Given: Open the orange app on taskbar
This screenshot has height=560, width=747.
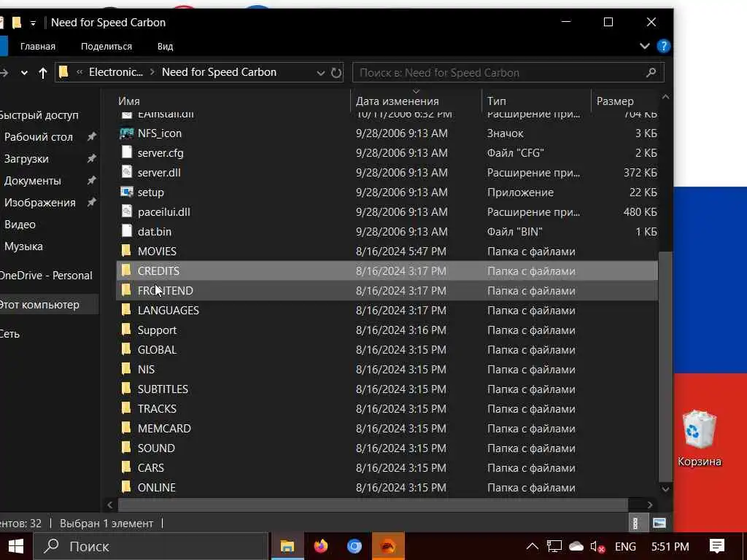Looking at the screenshot, I should [x=388, y=546].
